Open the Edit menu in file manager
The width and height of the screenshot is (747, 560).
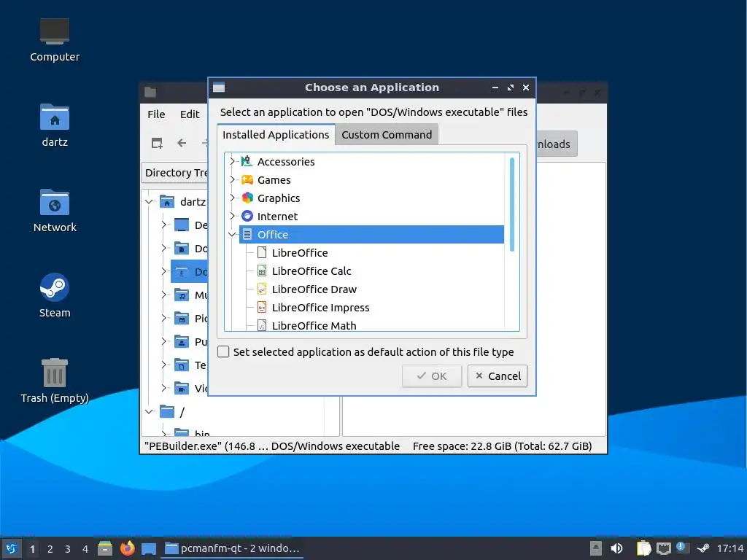pyautogui.click(x=190, y=114)
